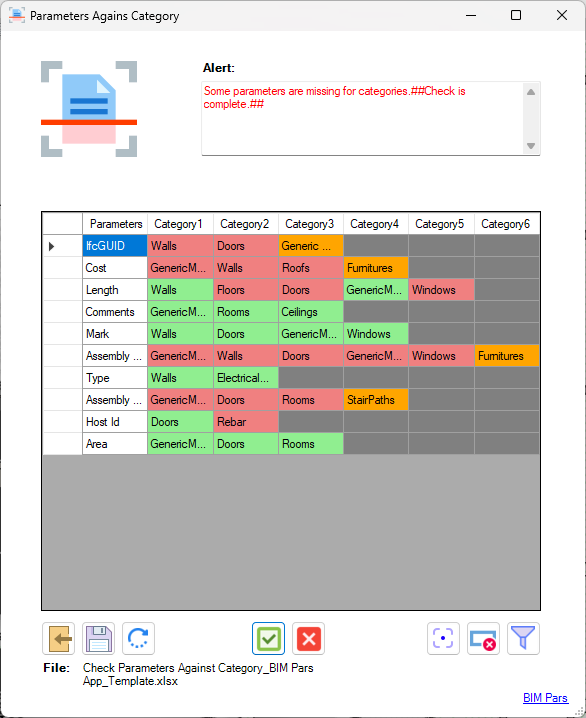Click the Walls cell in the IfcGUID row
This screenshot has width=586, height=718.
click(180, 246)
